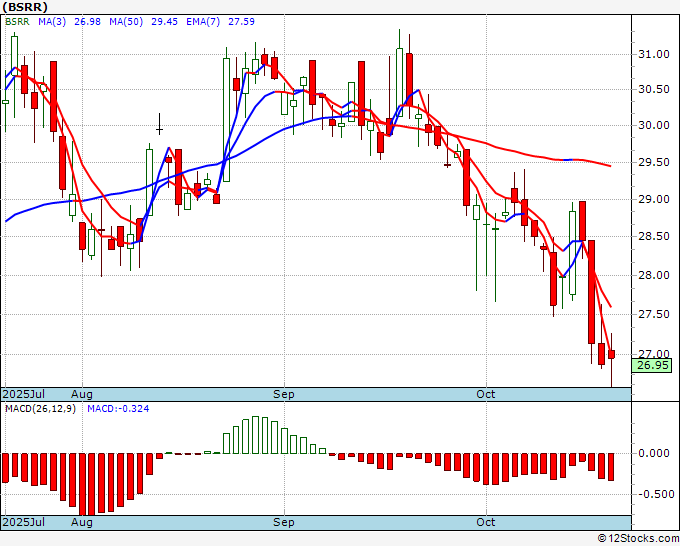This screenshot has width=680, height=546.
Task: Click the 30.50 price axis label
Action: point(654,89)
